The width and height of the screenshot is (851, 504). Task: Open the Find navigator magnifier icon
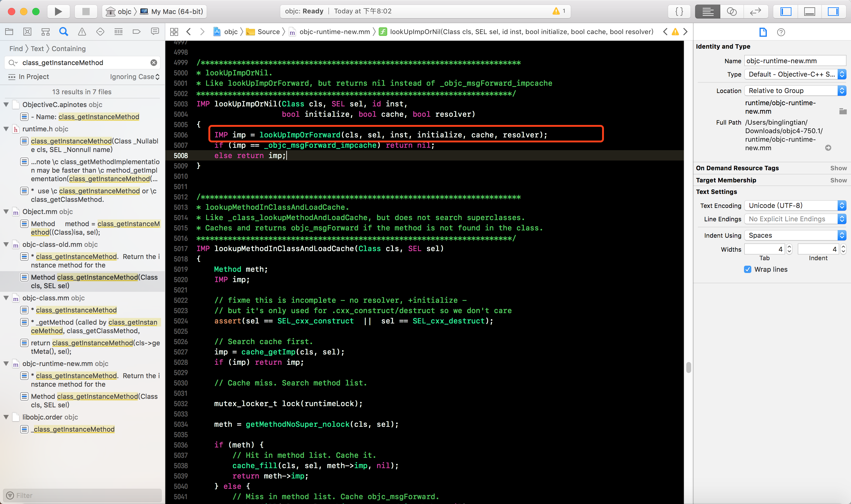point(64,32)
